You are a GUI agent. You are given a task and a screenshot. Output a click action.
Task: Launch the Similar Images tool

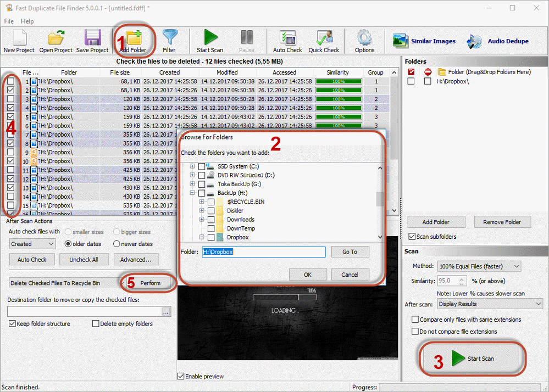point(424,41)
